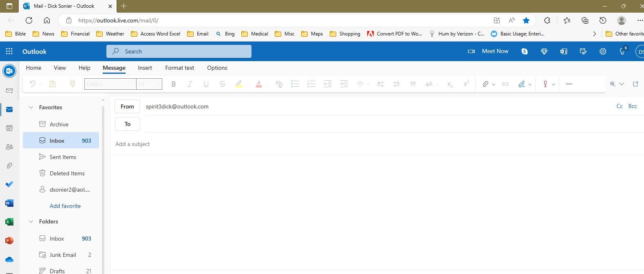Expand the zoom dropdown arrow
Image resolution: width=644 pixels, height=274 pixels.
click(622, 84)
